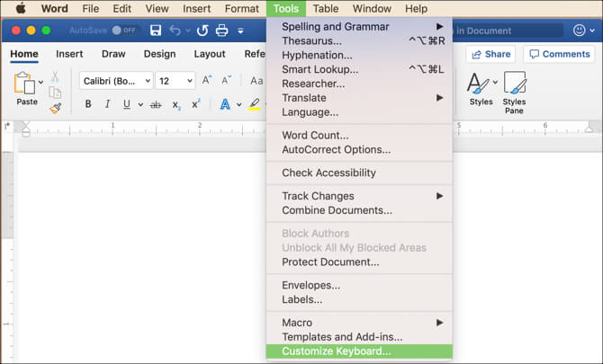Switch to the Home ribbon tab
This screenshot has width=603, height=364.
tap(24, 54)
